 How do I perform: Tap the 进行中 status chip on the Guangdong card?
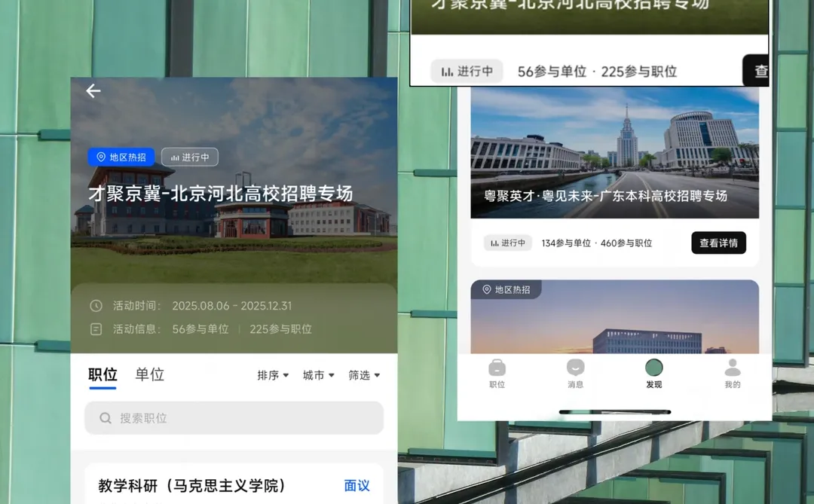pyautogui.click(x=508, y=243)
